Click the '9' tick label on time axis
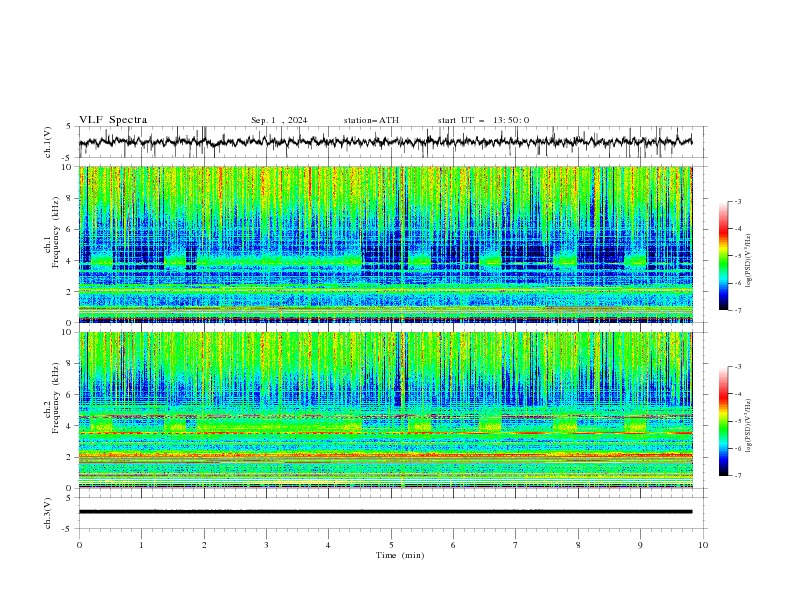Image resolution: width=792 pixels, height=612 pixels. coord(640,545)
